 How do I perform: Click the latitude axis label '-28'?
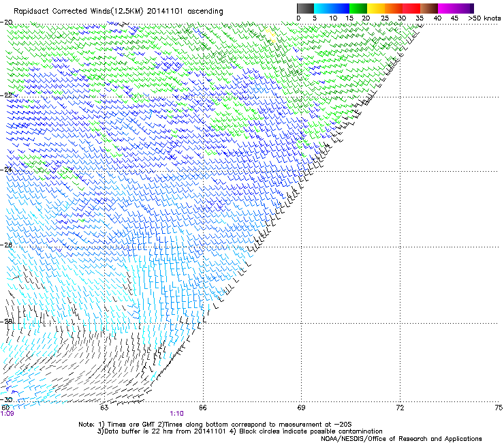(x=6, y=322)
